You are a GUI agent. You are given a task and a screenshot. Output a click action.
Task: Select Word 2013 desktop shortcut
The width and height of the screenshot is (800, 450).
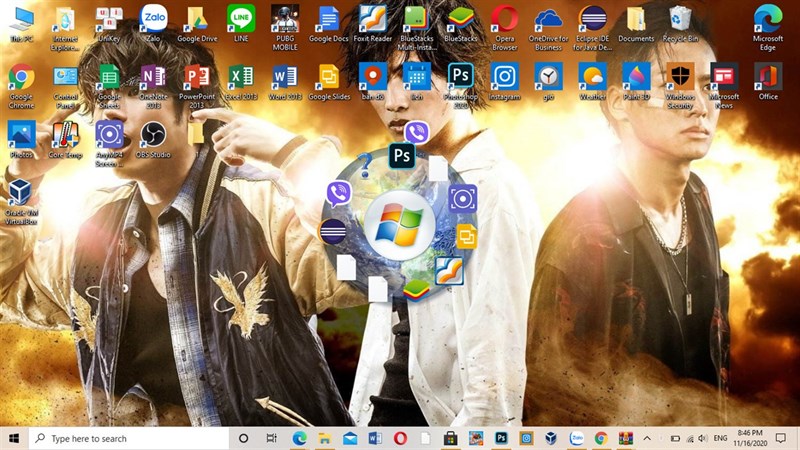[285, 83]
